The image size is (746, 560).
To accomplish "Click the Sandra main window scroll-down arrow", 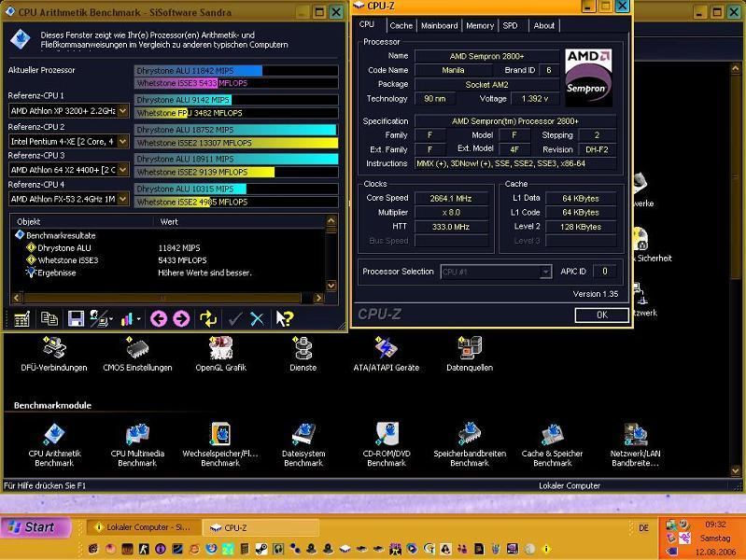I will [x=736, y=471].
